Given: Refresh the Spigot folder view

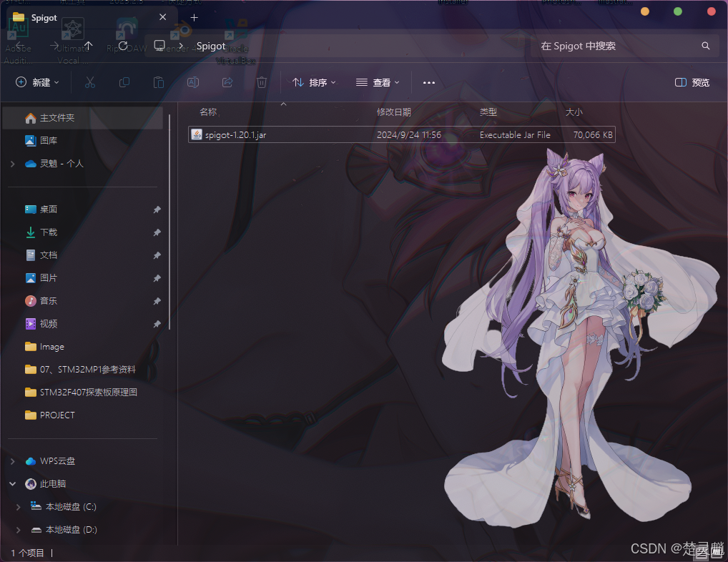Looking at the screenshot, I should (123, 46).
